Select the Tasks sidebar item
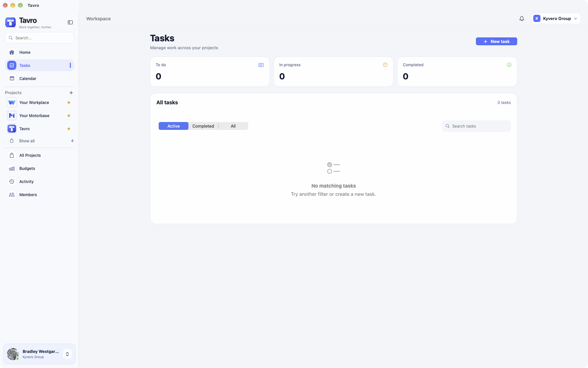The height and width of the screenshot is (368, 588). tap(39, 66)
